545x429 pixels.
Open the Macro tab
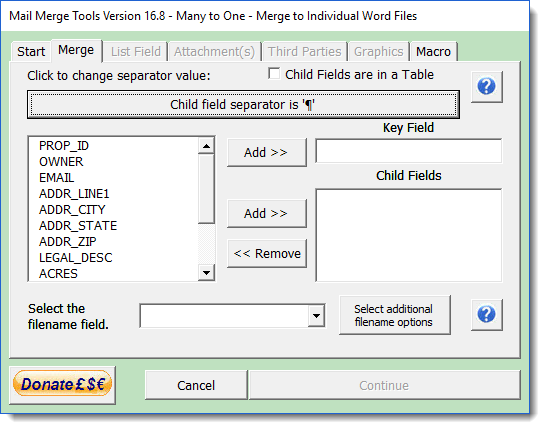433,51
